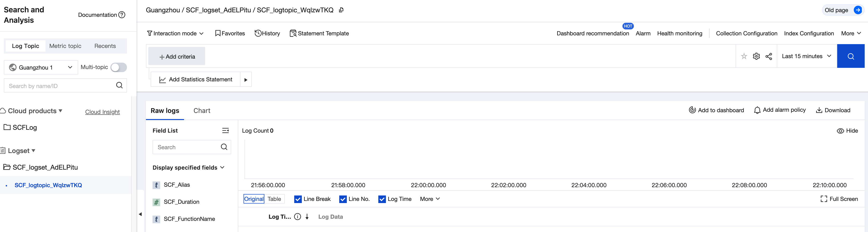Select SCF_logtopic_WqlzwTKQ in the topic tree
The image size is (868, 232).
point(48,185)
